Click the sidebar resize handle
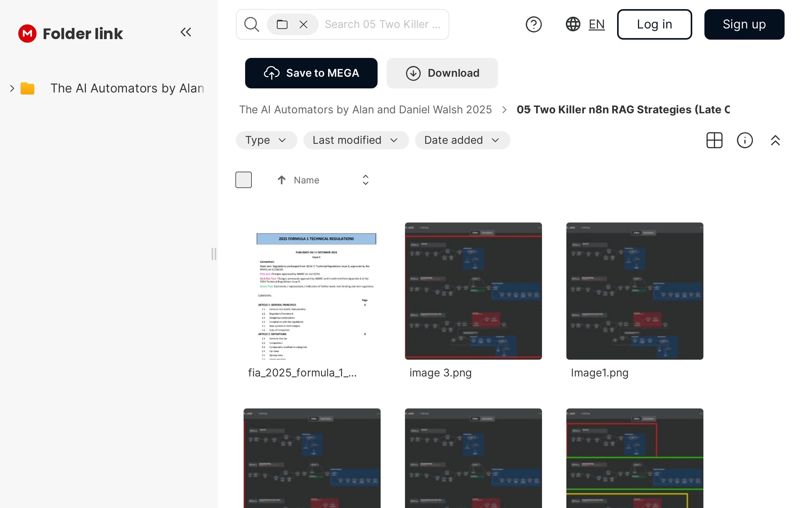 click(214, 254)
